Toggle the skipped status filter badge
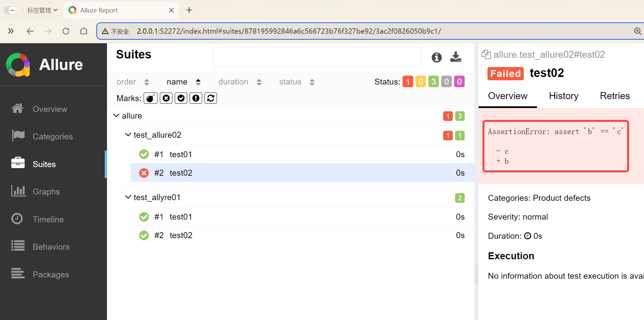 [x=447, y=82]
